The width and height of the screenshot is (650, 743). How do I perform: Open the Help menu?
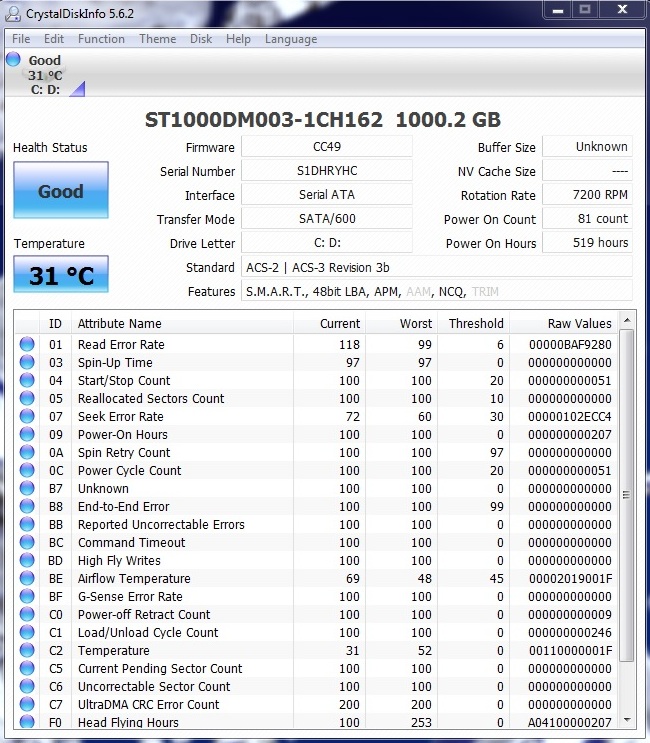tap(238, 39)
